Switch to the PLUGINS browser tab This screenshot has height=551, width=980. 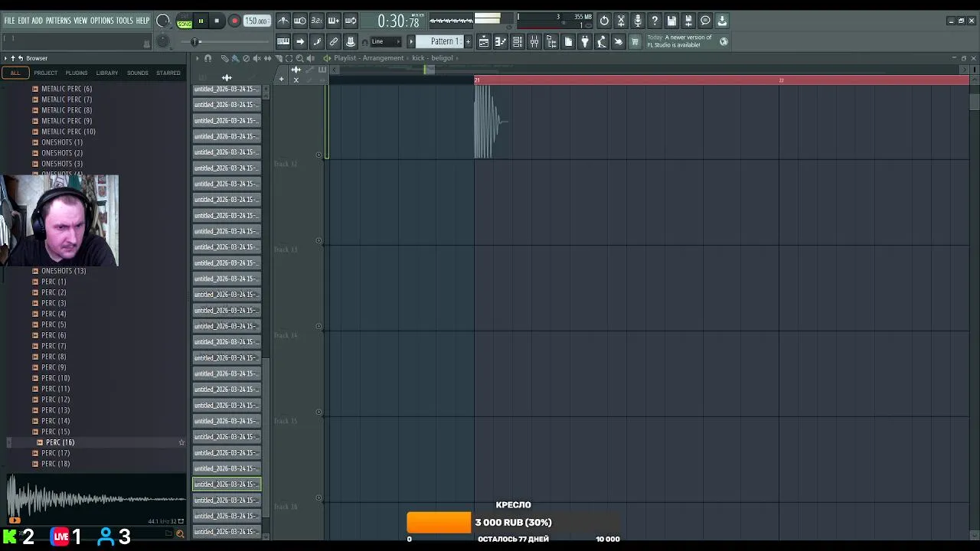77,73
